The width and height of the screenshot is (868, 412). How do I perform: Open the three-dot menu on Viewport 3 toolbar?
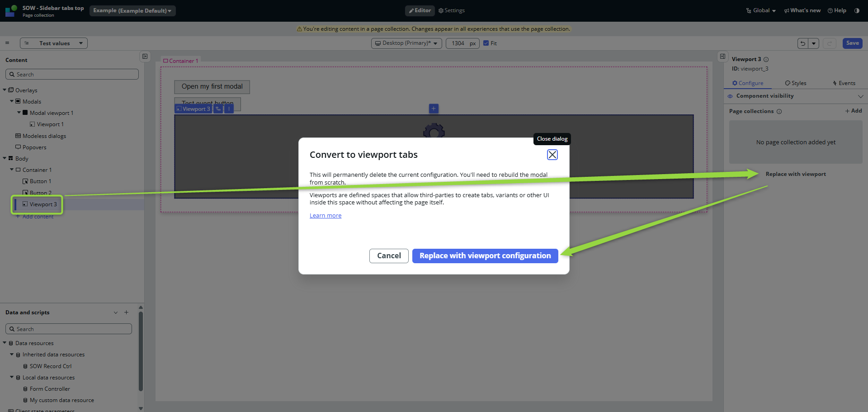pyautogui.click(x=229, y=109)
